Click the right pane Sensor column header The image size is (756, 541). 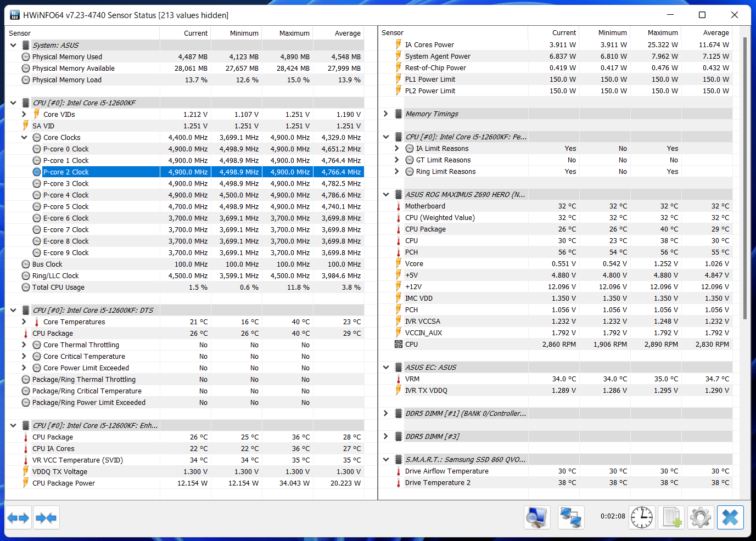pyautogui.click(x=453, y=33)
